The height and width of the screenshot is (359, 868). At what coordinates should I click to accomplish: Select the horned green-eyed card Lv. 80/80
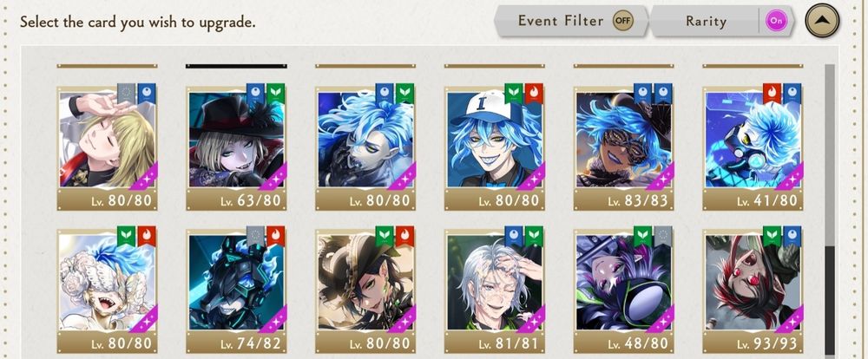[x=365, y=290]
